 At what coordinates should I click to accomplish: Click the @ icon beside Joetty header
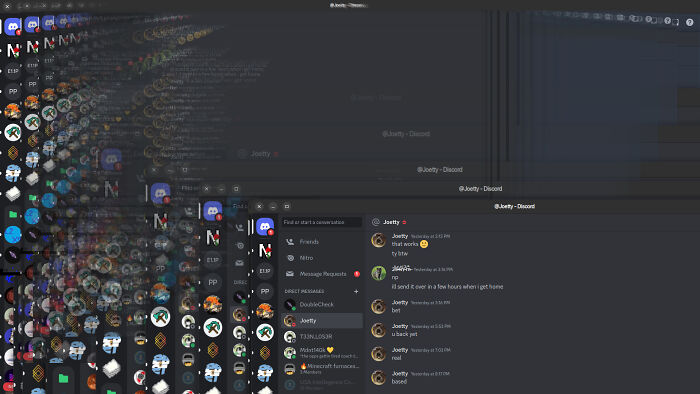coord(376,222)
